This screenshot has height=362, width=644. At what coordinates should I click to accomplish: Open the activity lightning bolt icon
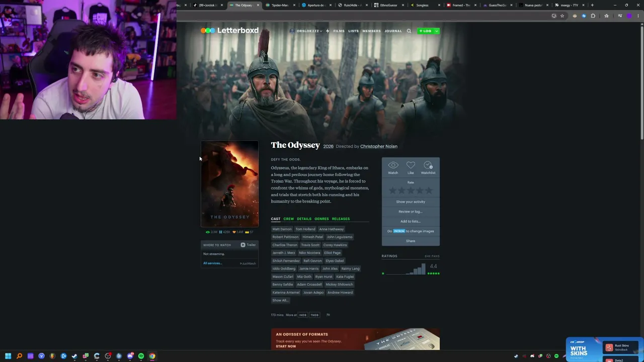tap(327, 31)
